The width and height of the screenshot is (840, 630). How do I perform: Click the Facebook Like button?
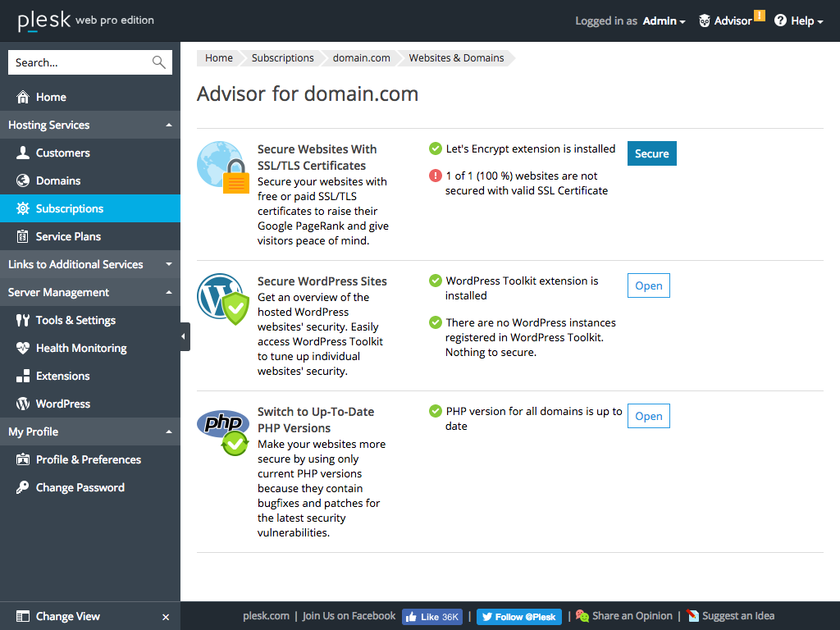pos(431,617)
